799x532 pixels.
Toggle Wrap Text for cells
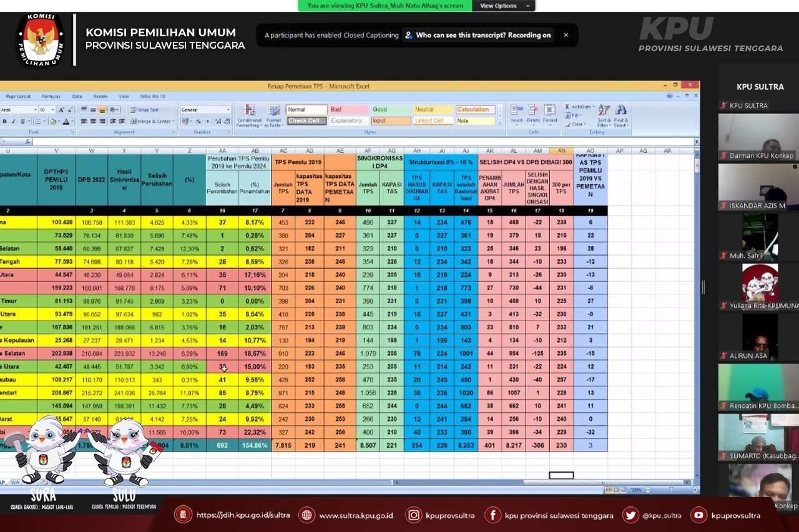click(x=144, y=110)
